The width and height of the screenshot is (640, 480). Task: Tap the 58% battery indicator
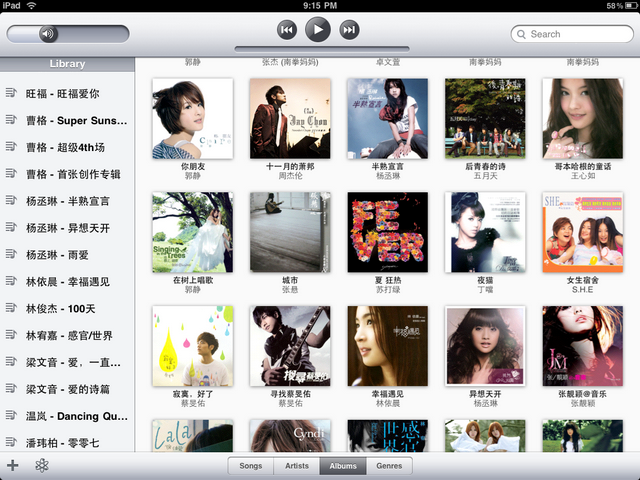tap(622, 6)
